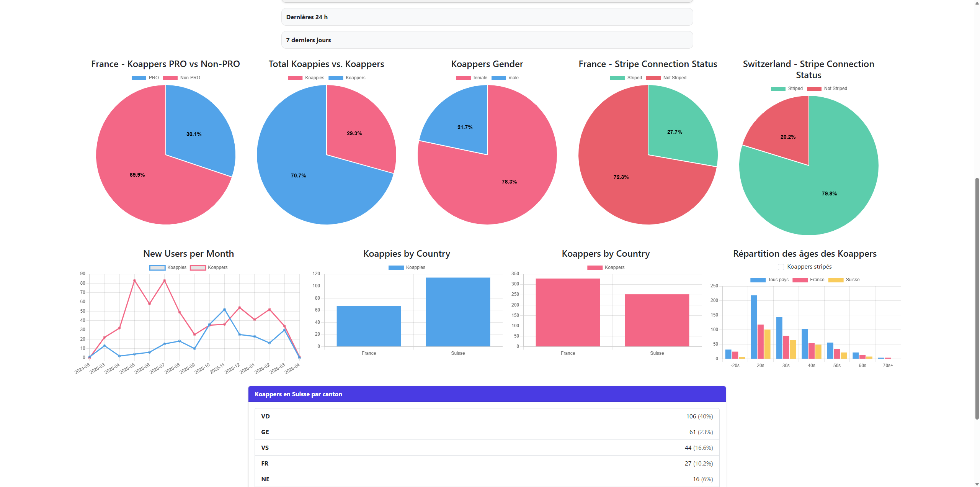Toggle female legend in Koappers Gender chart
Viewport: 980px width, 487px height.
click(472, 78)
